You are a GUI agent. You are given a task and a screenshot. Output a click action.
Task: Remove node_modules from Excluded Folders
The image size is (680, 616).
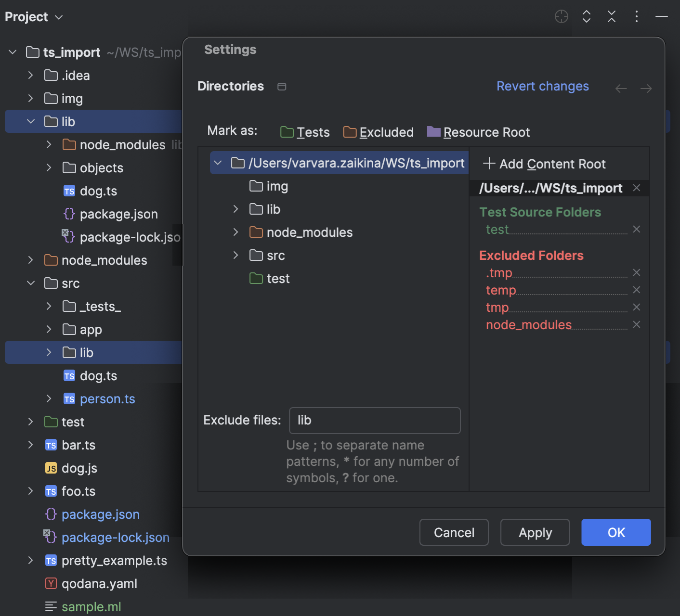click(x=636, y=324)
